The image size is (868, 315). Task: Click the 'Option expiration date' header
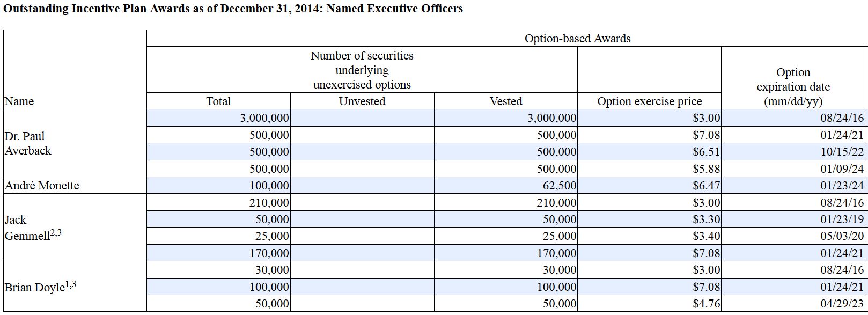793,86
